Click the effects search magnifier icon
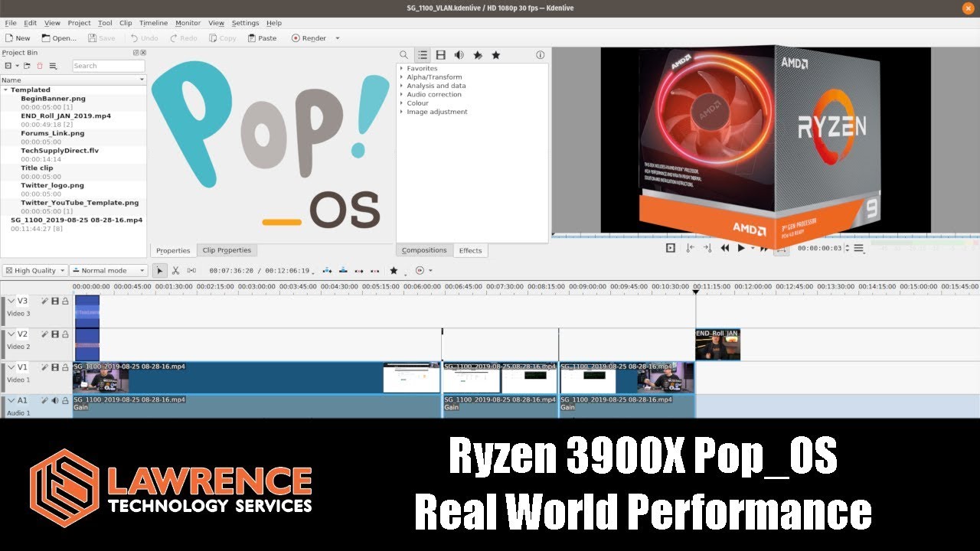 click(403, 55)
